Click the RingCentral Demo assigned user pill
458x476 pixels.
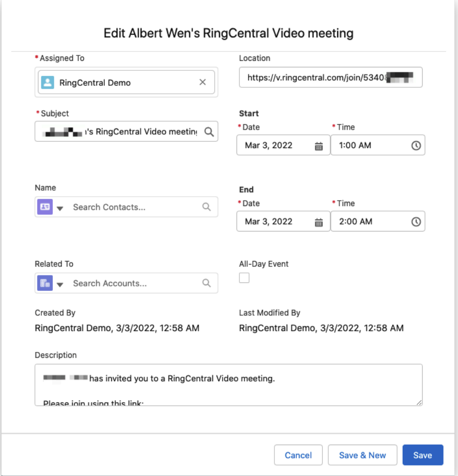(126, 82)
